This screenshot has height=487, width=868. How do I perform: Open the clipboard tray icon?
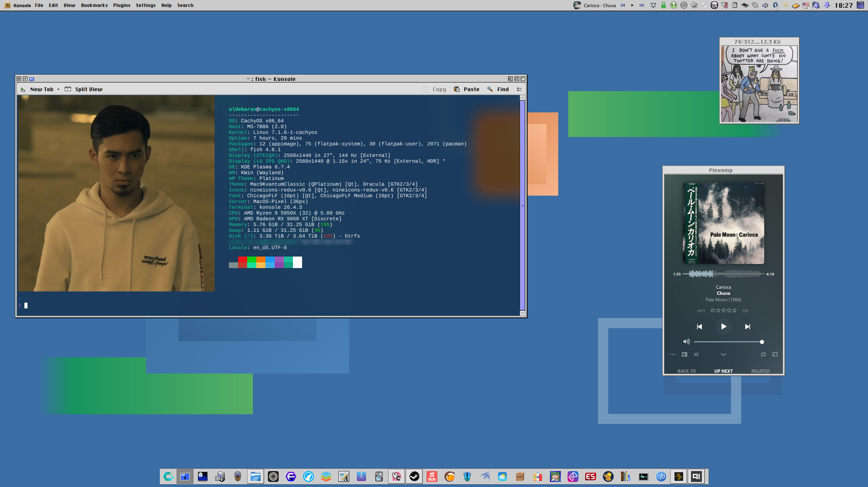tap(735, 5)
